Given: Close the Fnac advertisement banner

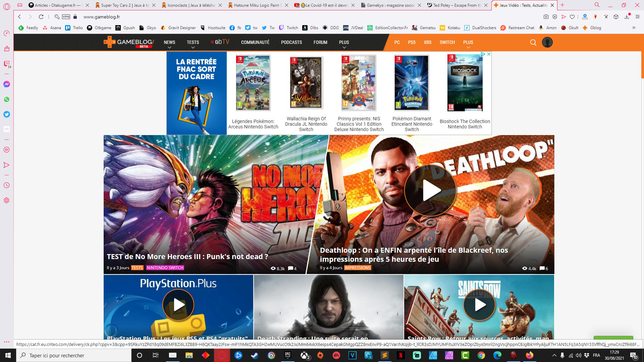Looking at the screenshot, I should (489, 54).
